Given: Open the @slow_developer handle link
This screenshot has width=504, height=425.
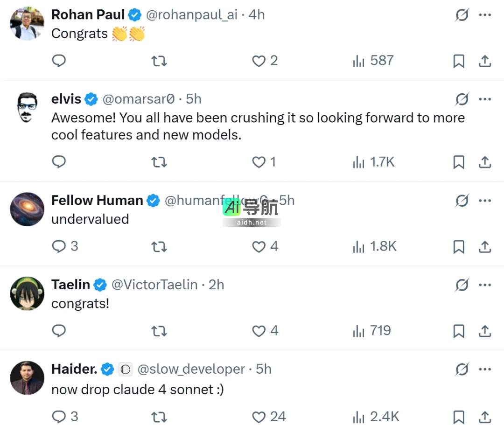Looking at the screenshot, I should pyautogui.click(x=191, y=369).
